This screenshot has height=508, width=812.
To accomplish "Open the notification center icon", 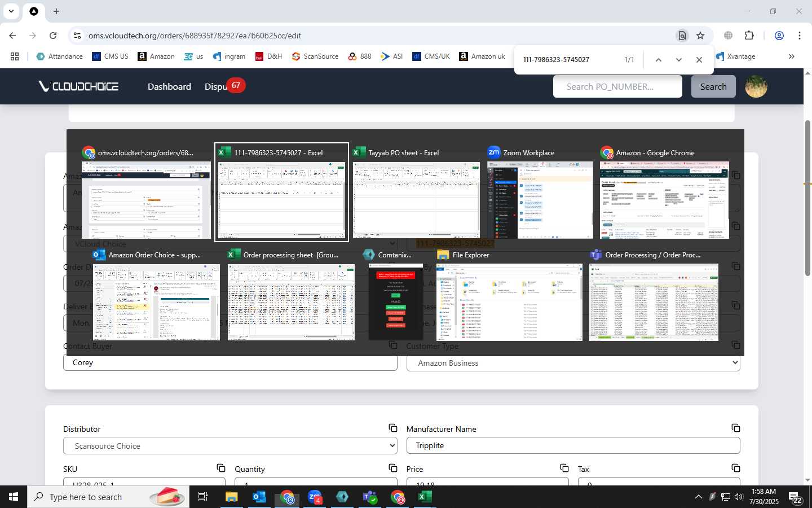I will coord(796,498).
